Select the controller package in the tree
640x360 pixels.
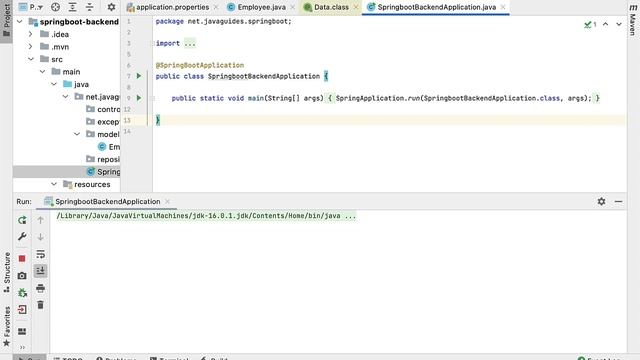click(x=103, y=109)
